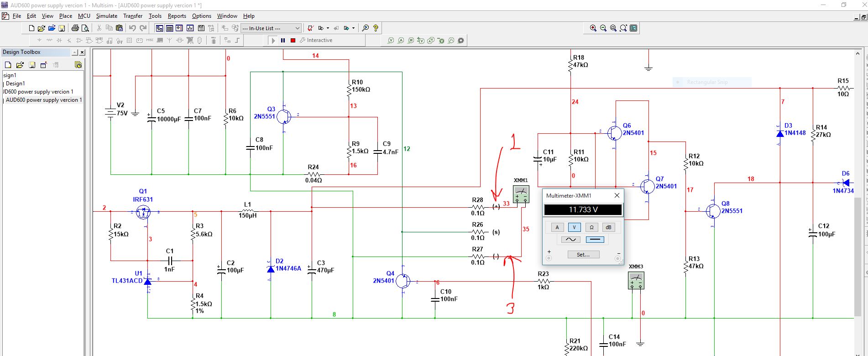The width and height of the screenshot is (868, 356).
Task: Zoom to fit the whole sheet
Action: coord(623,28)
